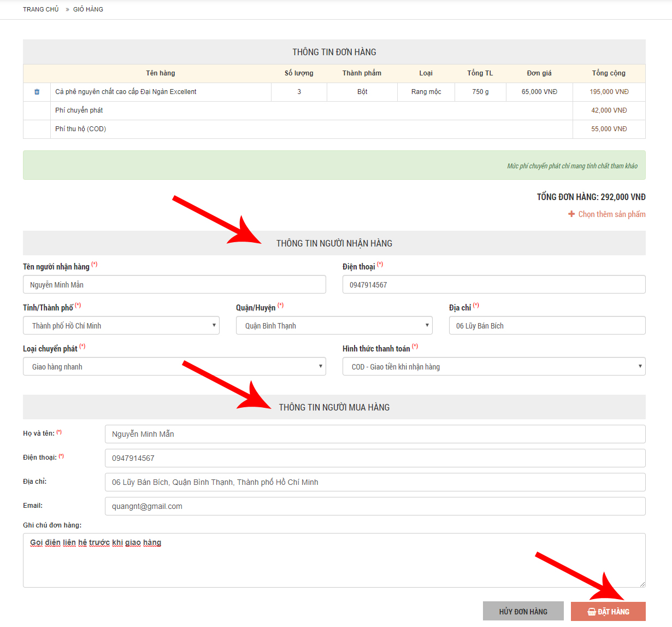This screenshot has height=627, width=672.
Task: Click the plus icon beside Chọn thêm sản phẩm
Action: [571, 214]
